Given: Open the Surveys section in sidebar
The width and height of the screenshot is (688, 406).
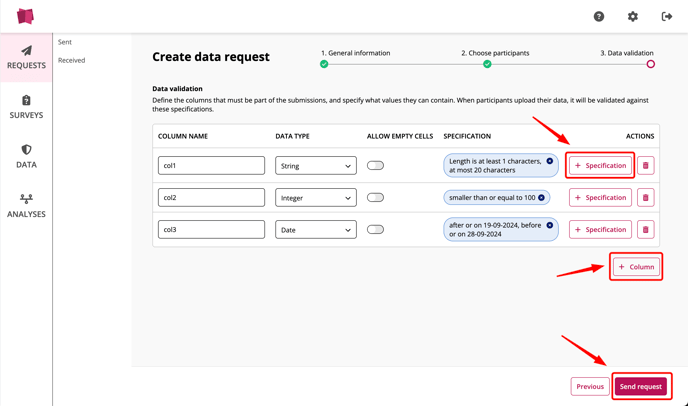Looking at the screenshot, I should click(26, 107).
